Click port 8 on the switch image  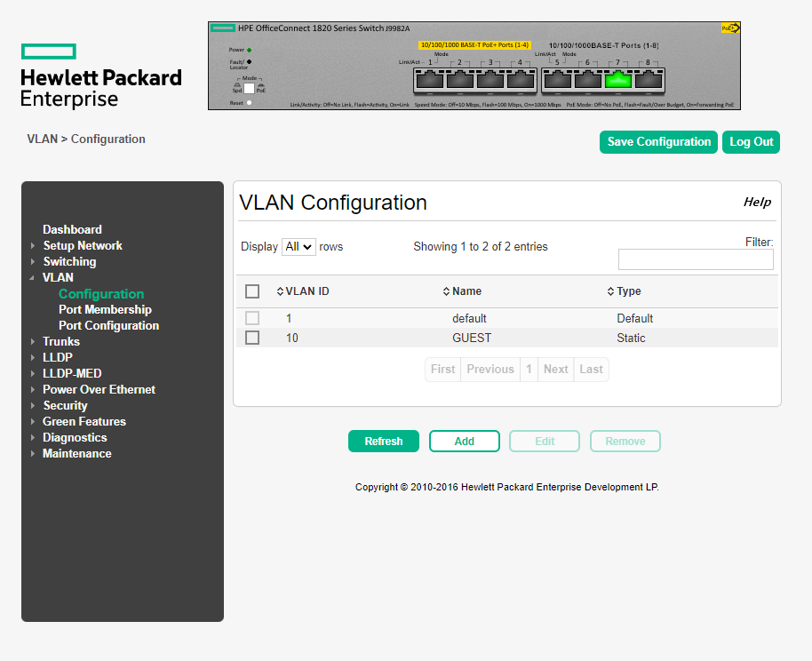[x=649, y=80]
